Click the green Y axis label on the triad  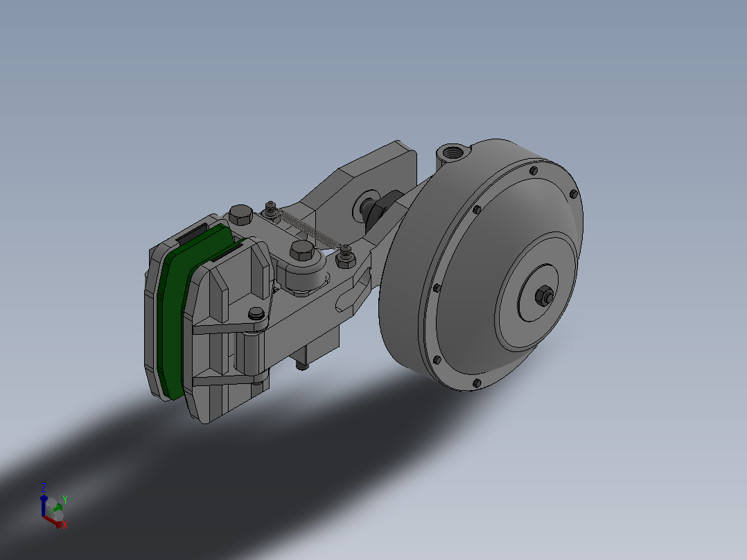tap(65, 500)
